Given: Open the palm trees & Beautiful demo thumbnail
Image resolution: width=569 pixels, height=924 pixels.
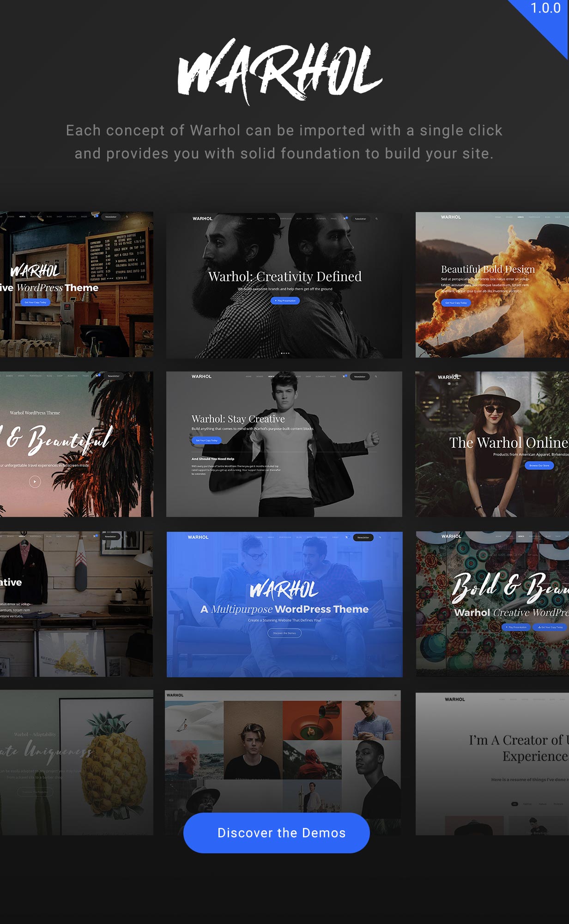Looking at the screenshot, I should (x=77, y=444).
